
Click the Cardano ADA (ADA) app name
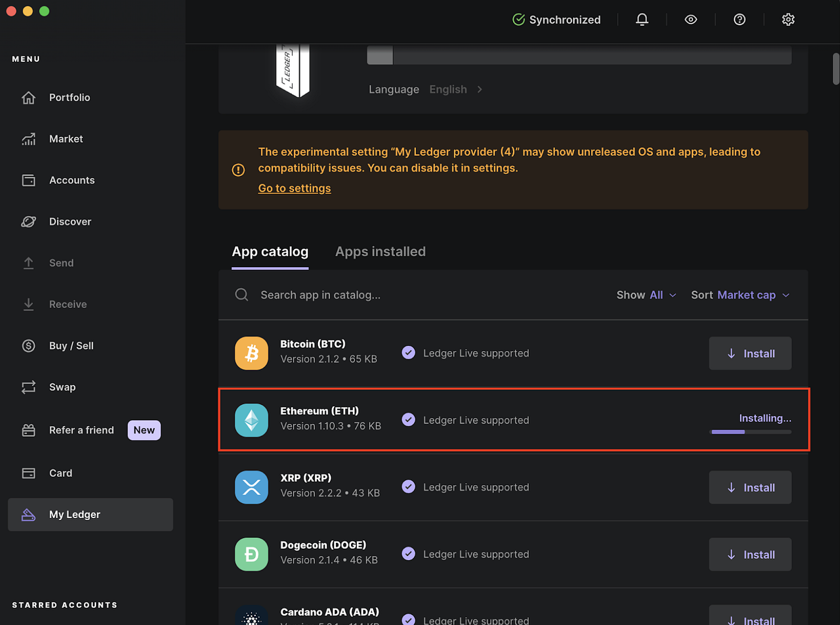click(x=329, y=612)
